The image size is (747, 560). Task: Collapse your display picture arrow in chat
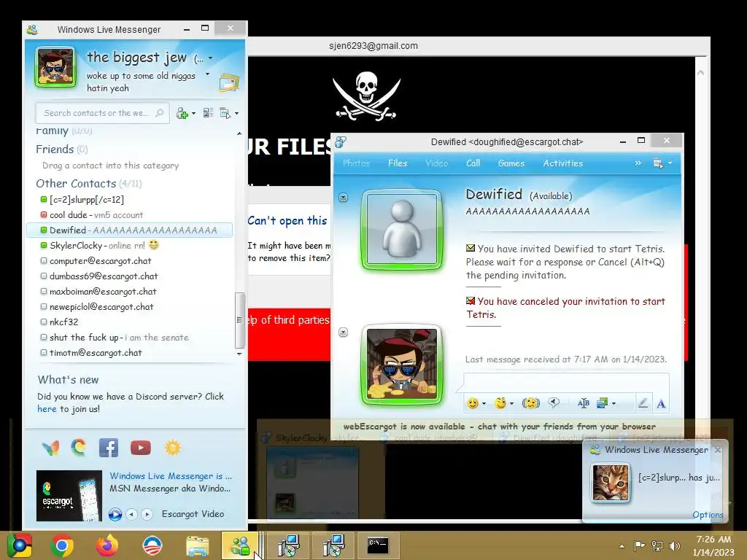(343, 332)
